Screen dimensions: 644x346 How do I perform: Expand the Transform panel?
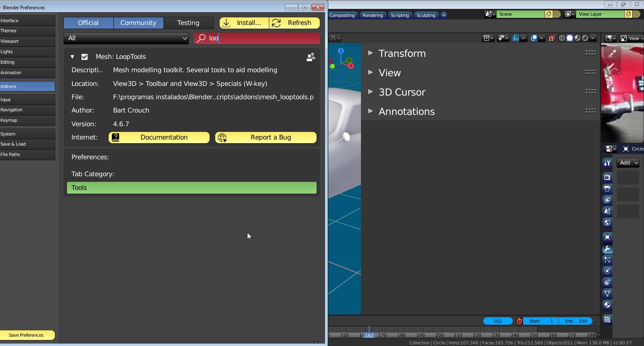370,53
